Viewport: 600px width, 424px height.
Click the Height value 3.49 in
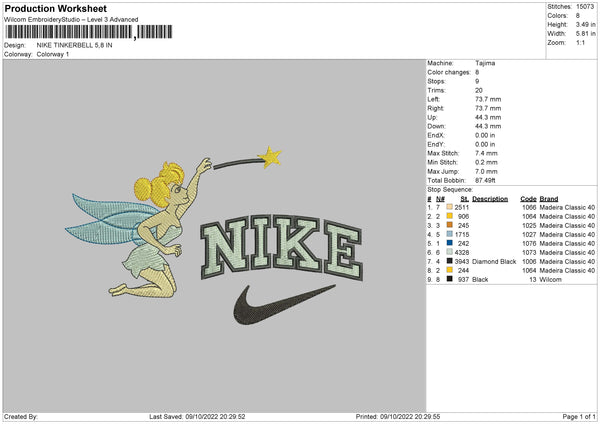click(586, 24)
